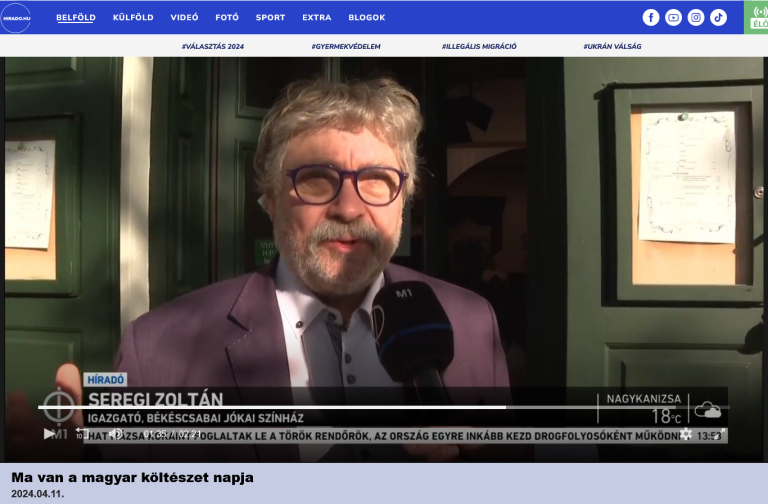
Task: Visit the Instagram profile icon
Action: click(696, 17)
